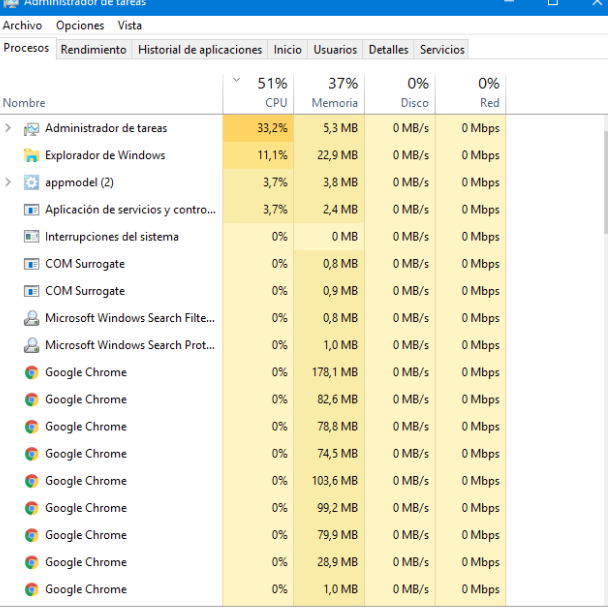This screenshot has height=608, width=608.
Task: Select the Aplicación de servicios y contro... name
Action: 130,210
